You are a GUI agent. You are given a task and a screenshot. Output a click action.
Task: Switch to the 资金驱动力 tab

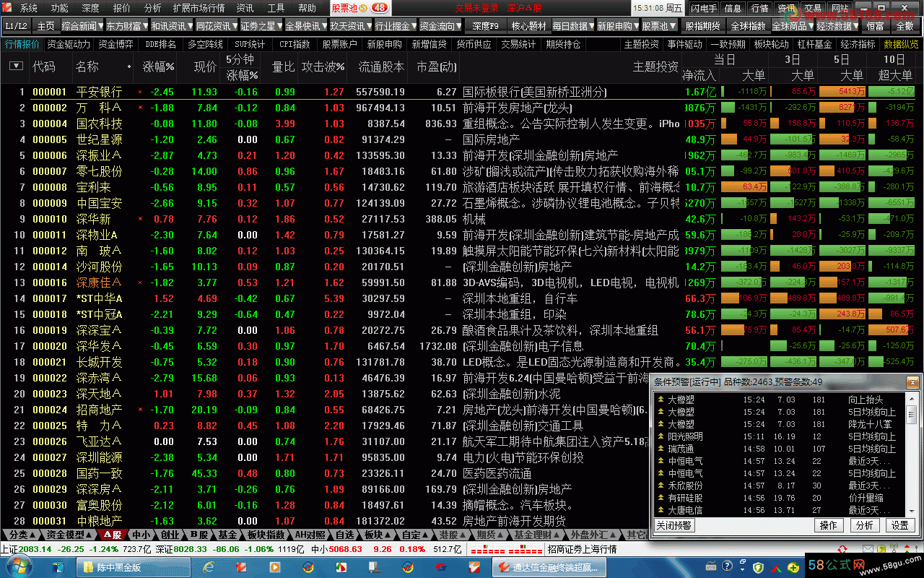69,44
